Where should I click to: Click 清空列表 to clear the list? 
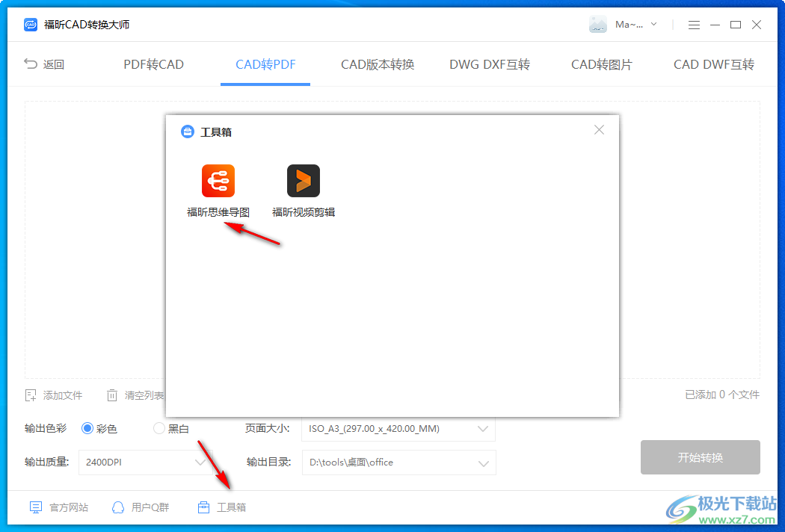[x=135, y=395]
